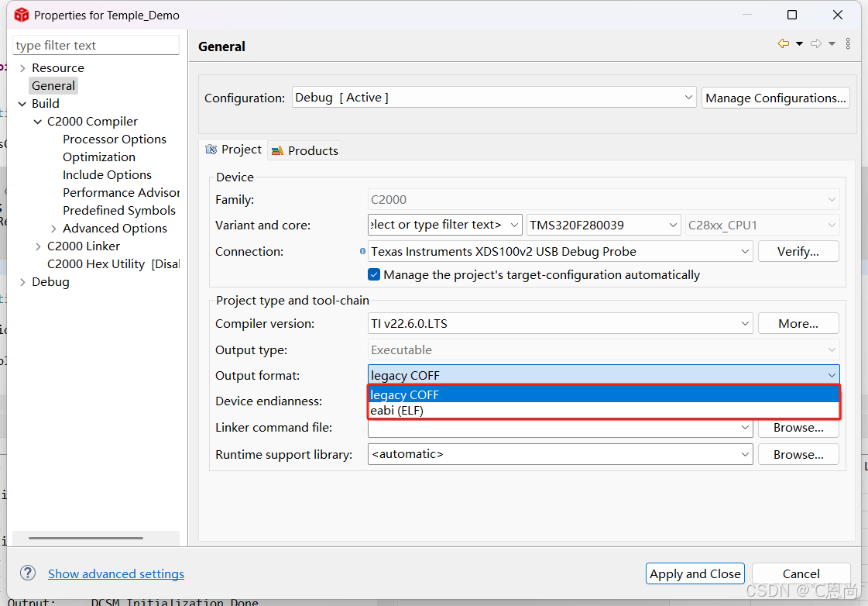
Task: Select Processor Options tree item
Action: [x=115, y=139]
